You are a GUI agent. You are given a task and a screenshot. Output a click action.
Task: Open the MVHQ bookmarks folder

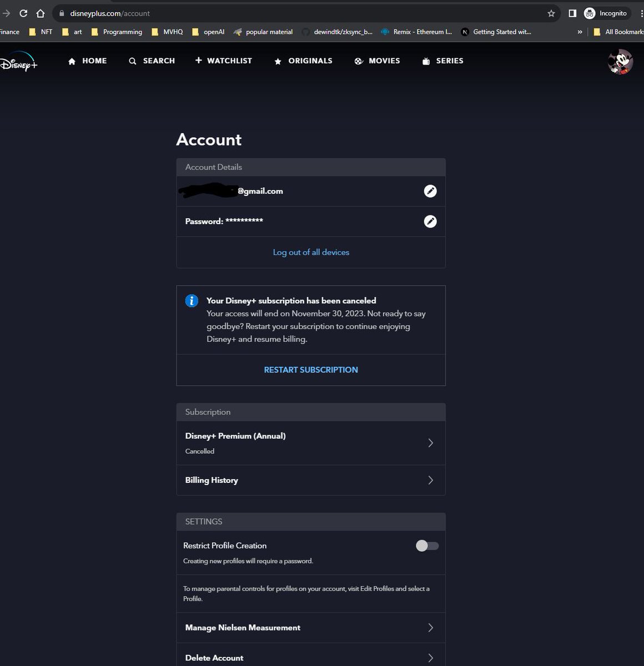[167, 32]
